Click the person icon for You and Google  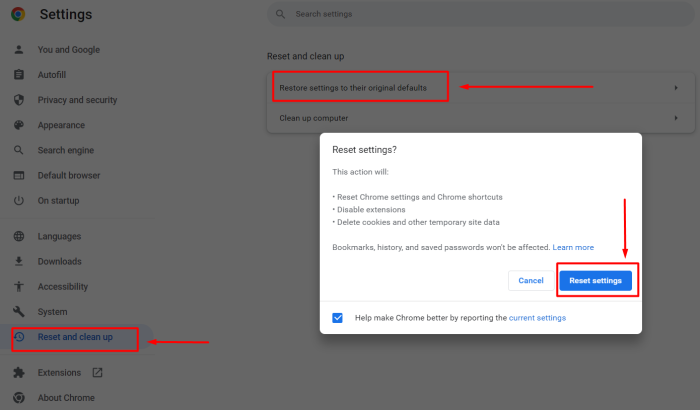[x=19, y=50]
